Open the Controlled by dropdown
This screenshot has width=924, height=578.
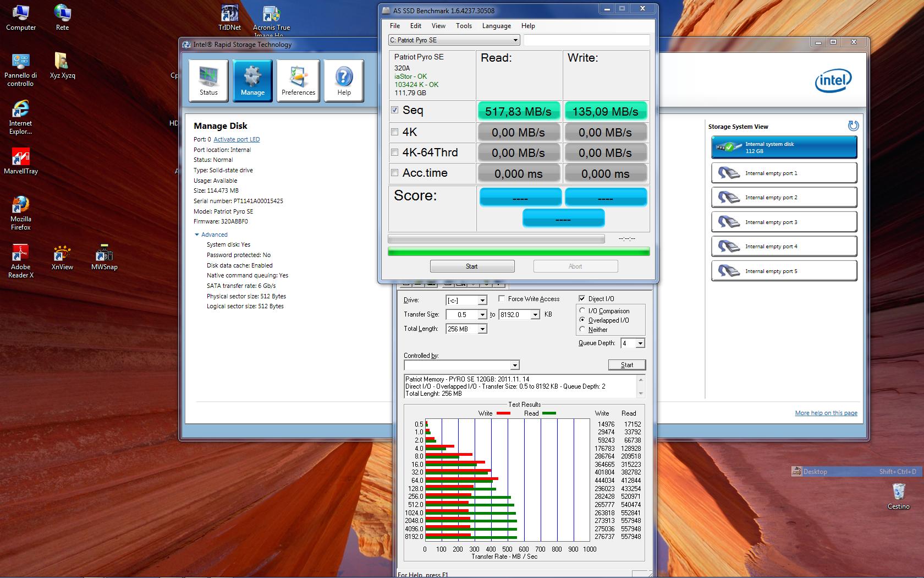(x=461, y=365)
